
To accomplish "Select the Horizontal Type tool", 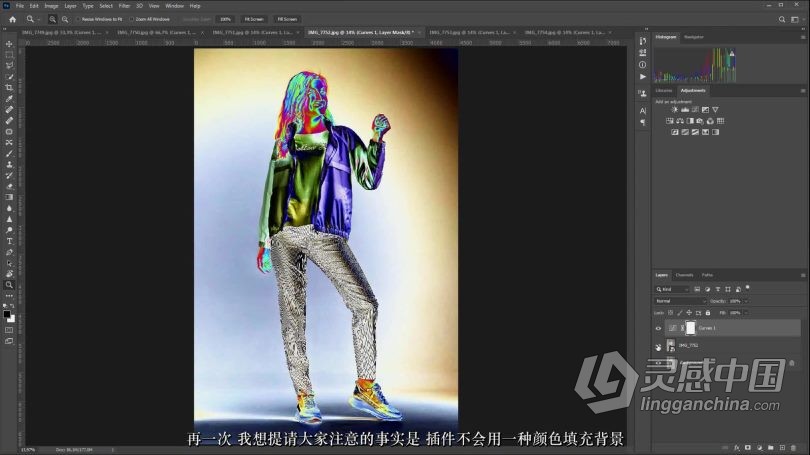I will pos(9,241).
